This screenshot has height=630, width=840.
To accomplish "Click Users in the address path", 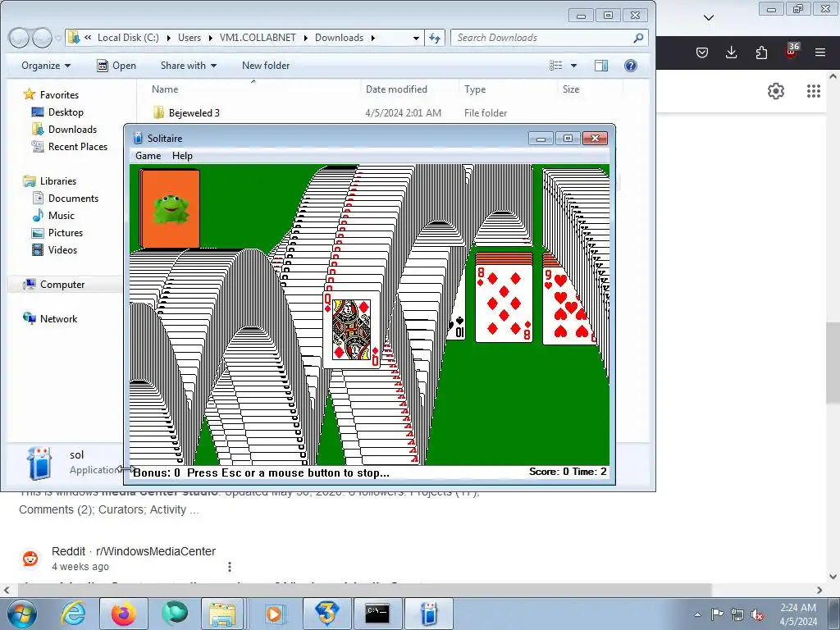I will point(189,38).
